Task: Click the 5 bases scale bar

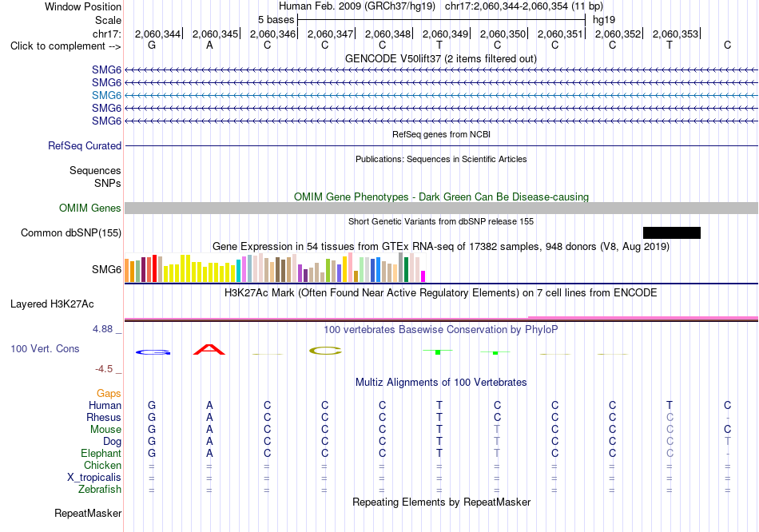Action: 441,20
